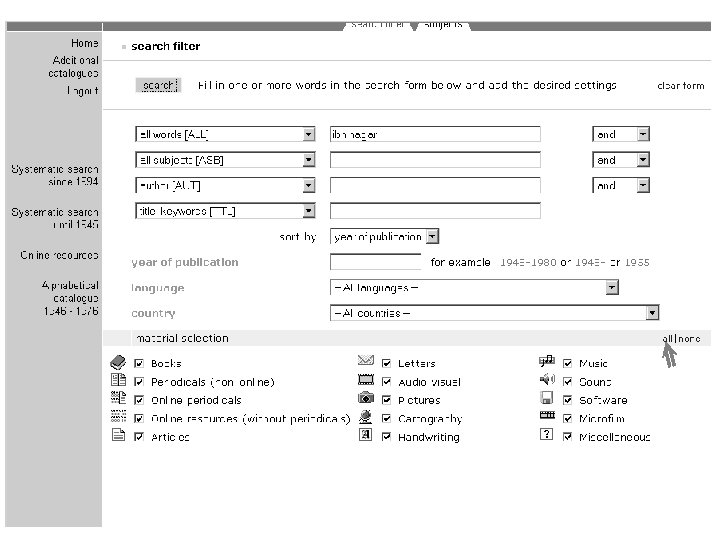The width and height of the screenshot is (720, 540).
Task: Open Online resources sidebar link
Action: click(59, 255)
